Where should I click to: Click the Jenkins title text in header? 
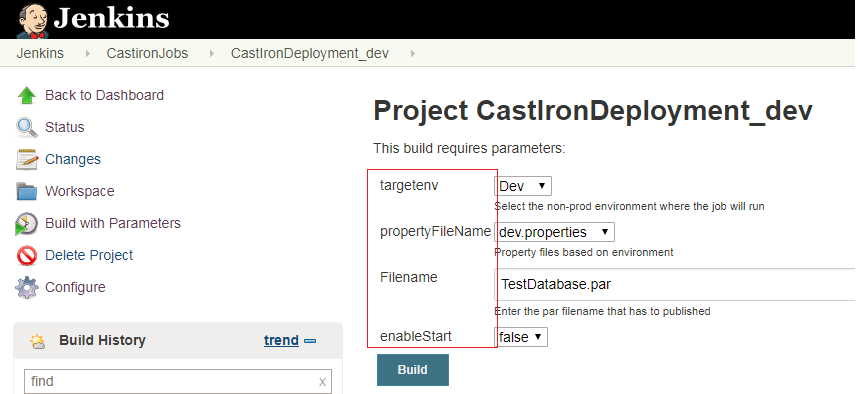coord(111,19)
